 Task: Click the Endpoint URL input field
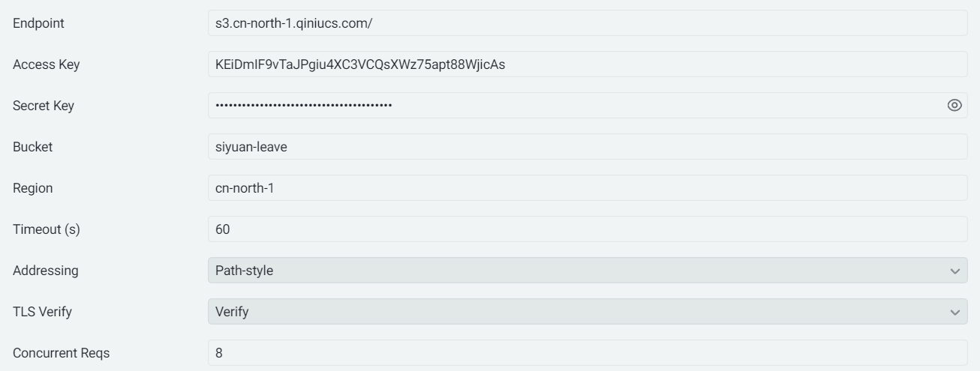pyautogui.click(x=587, y=23)
